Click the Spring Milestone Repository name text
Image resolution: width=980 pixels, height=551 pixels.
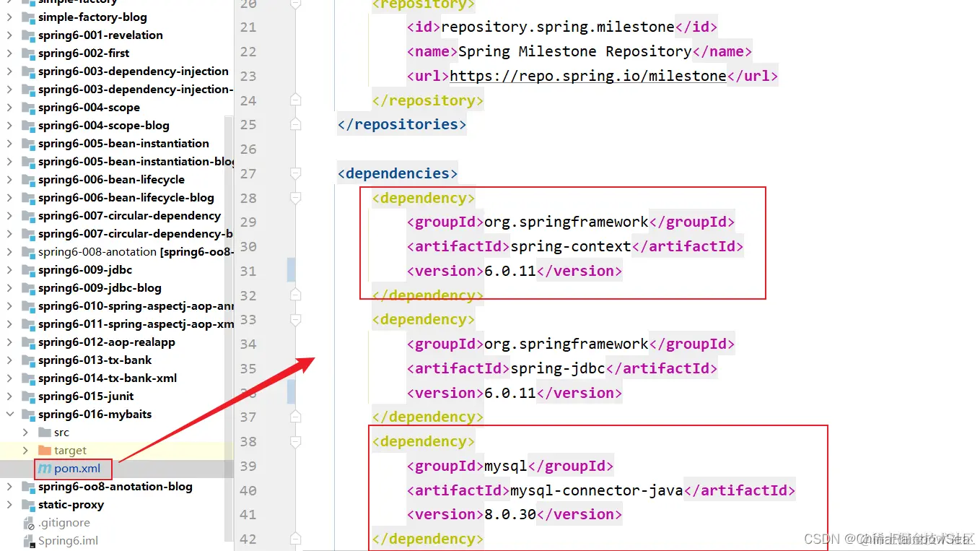tap(575, 51)
